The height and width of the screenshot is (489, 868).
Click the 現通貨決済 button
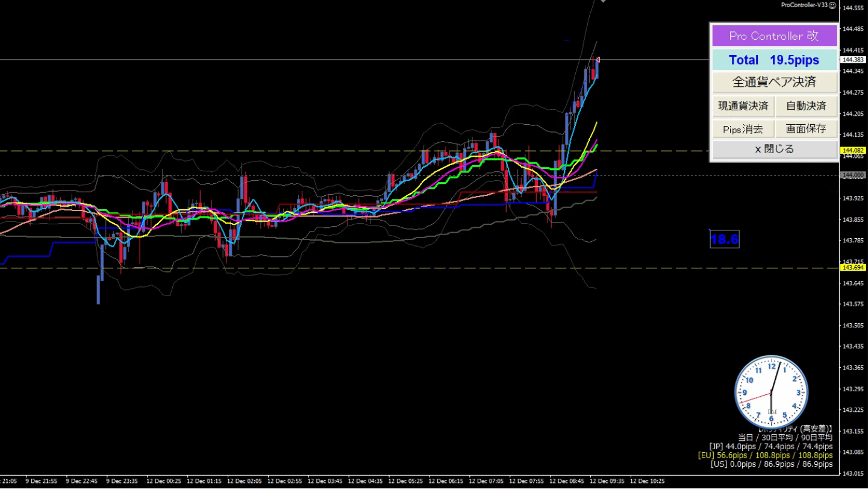point(743,106)
